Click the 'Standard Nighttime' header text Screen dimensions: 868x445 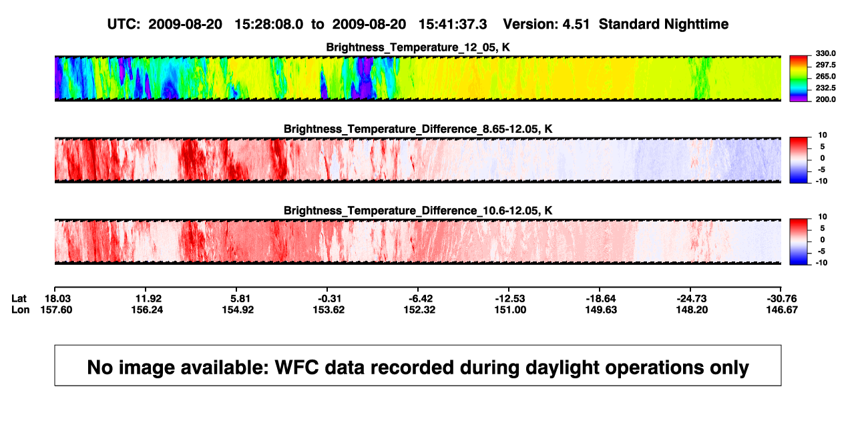(664, 25)
